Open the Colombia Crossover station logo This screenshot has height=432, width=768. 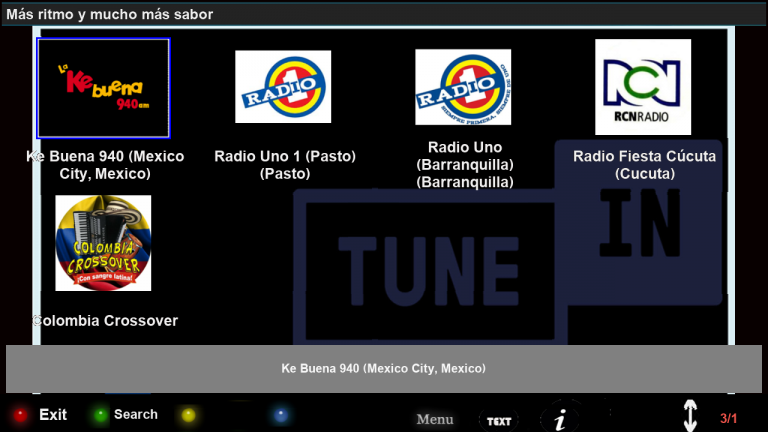tap(103, 243)
